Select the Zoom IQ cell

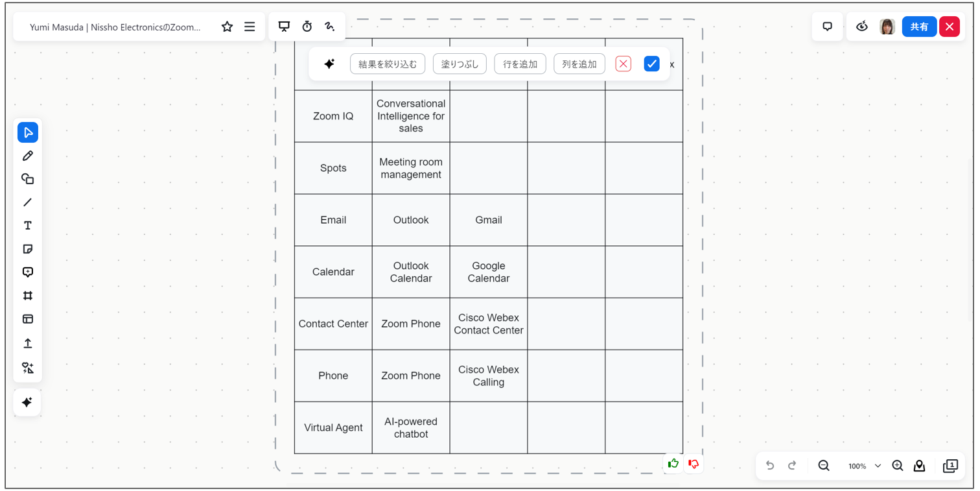(333, 116)
